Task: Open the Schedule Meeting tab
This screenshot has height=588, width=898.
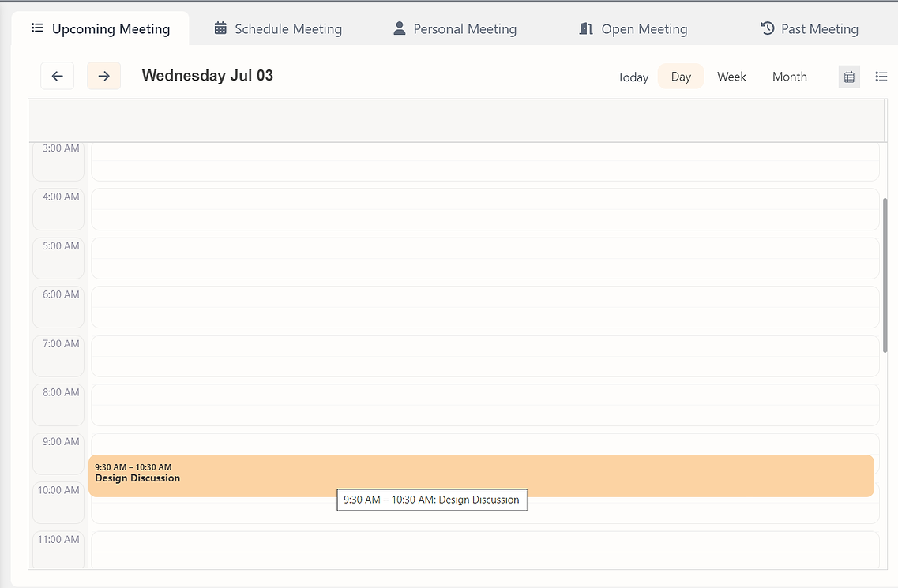Action: pyautogui.click(x=278, y=28)
